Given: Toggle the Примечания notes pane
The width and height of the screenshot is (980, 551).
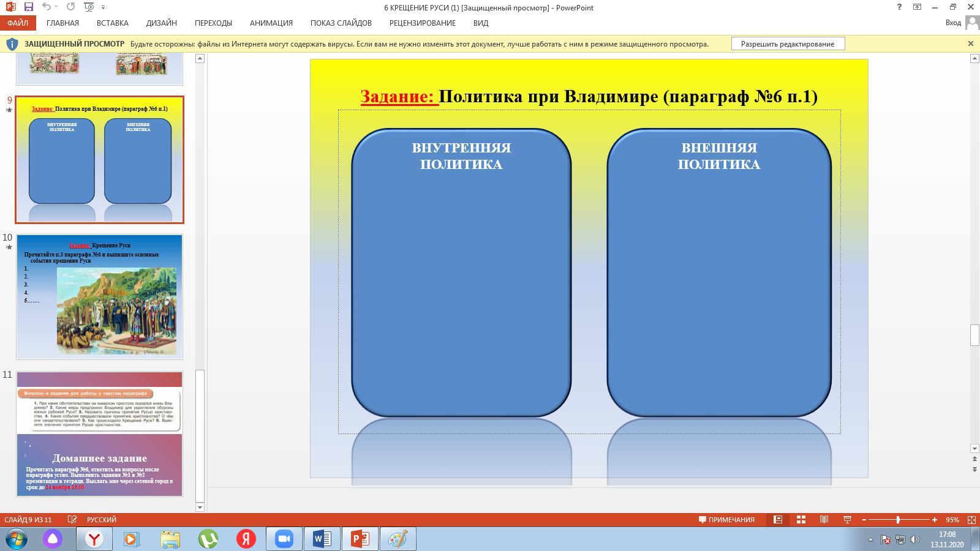Looking at the screenshot, I should click(x=726, y=519).
